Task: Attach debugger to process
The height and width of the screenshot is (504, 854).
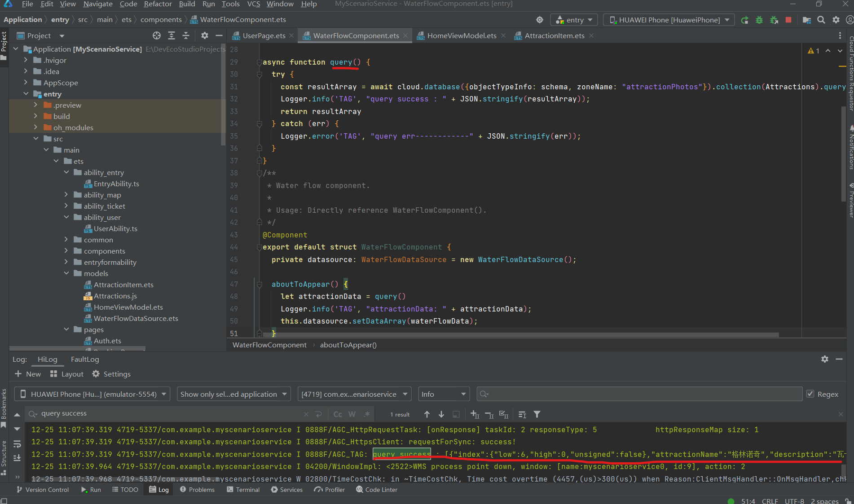Action: (774, 20)
